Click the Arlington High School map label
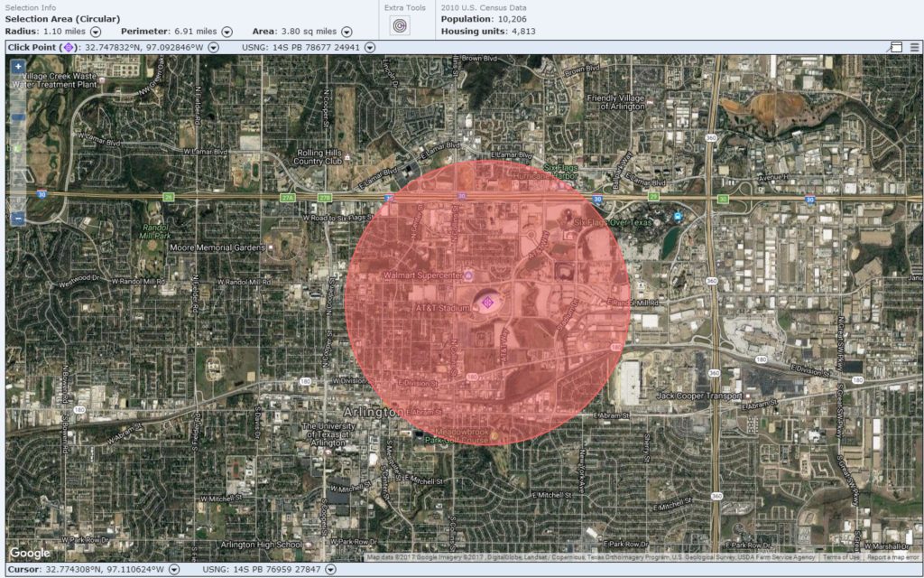The image size is (924, 578). pyautogui.click(x=261, y=545)
